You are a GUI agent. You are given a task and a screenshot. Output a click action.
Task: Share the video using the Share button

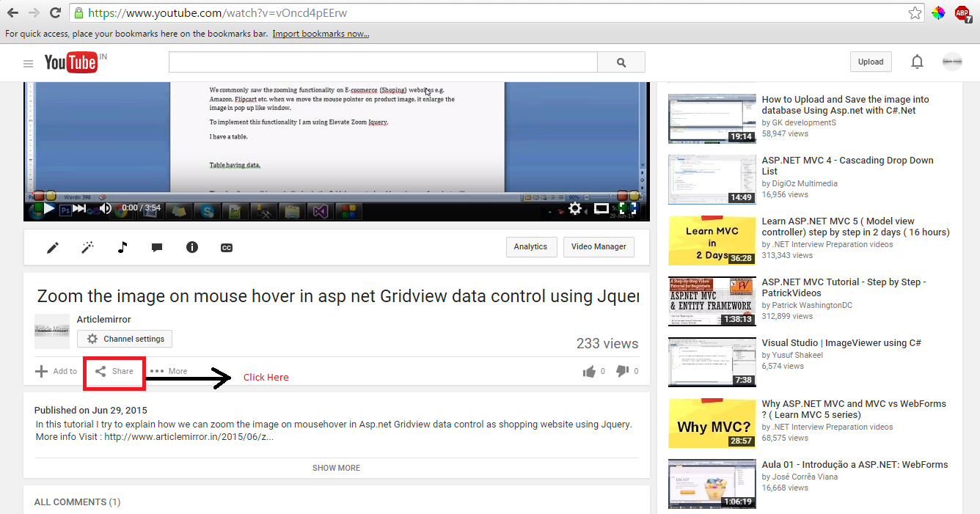pyautogui.click(x=114, y=371)
